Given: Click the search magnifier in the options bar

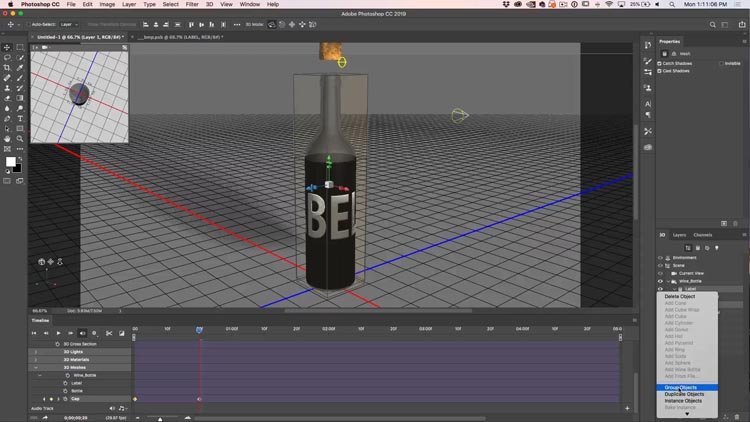Looking at the screenshot, I should coord(713,24).
